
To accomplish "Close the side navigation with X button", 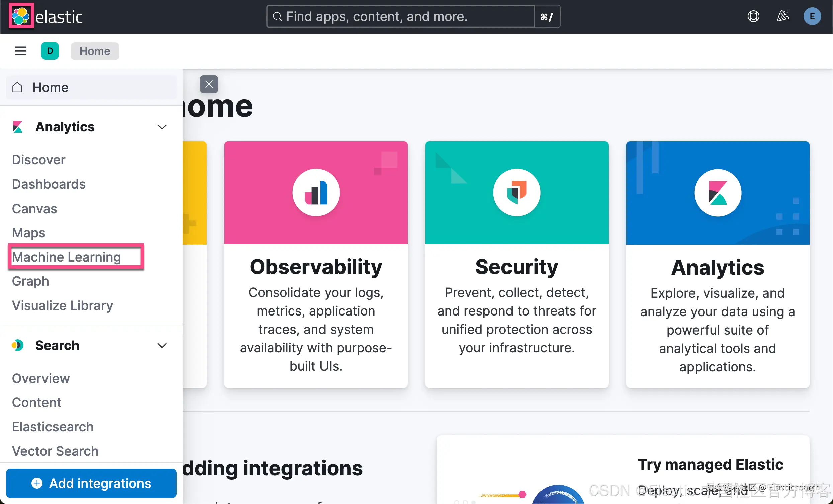I will pyautogui.click(x=209, y=84).
